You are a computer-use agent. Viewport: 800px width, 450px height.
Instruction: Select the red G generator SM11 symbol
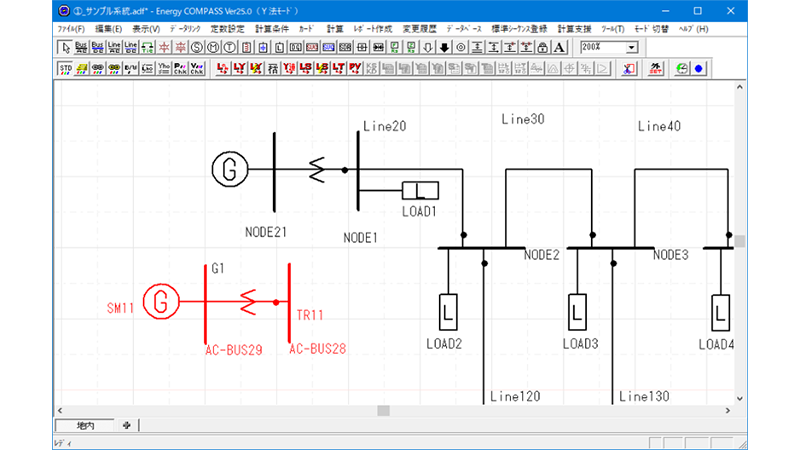160,300
